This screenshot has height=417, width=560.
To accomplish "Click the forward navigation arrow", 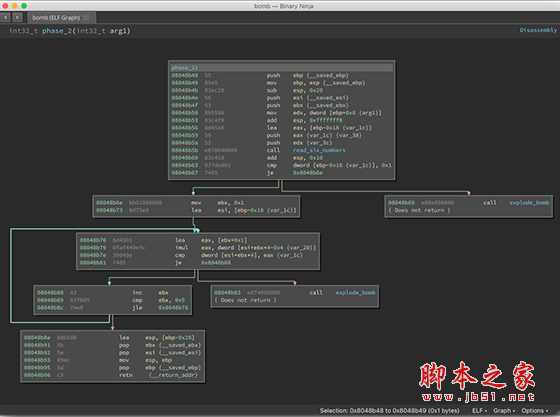I will [17, 17].
